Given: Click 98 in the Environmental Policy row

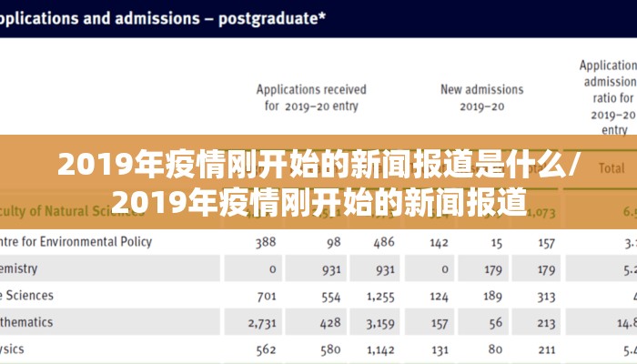Looking at the screenshot, I should (x=334, y=243).
